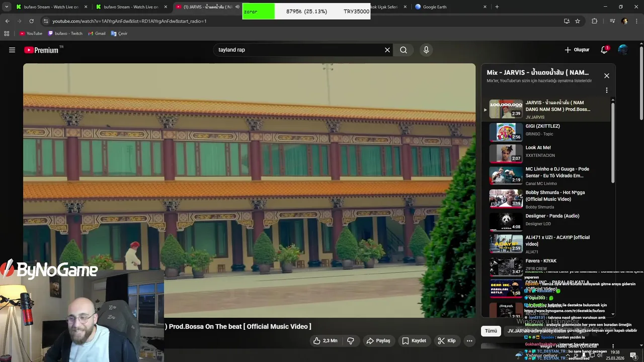Open the apps grid in bookmarks bar

pos(7,33)
